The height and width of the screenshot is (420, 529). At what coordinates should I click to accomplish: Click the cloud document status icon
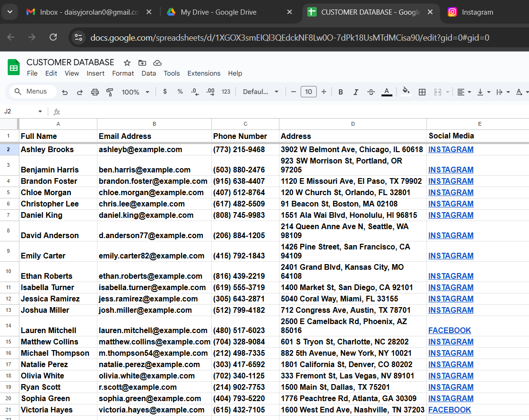[157, 63]
